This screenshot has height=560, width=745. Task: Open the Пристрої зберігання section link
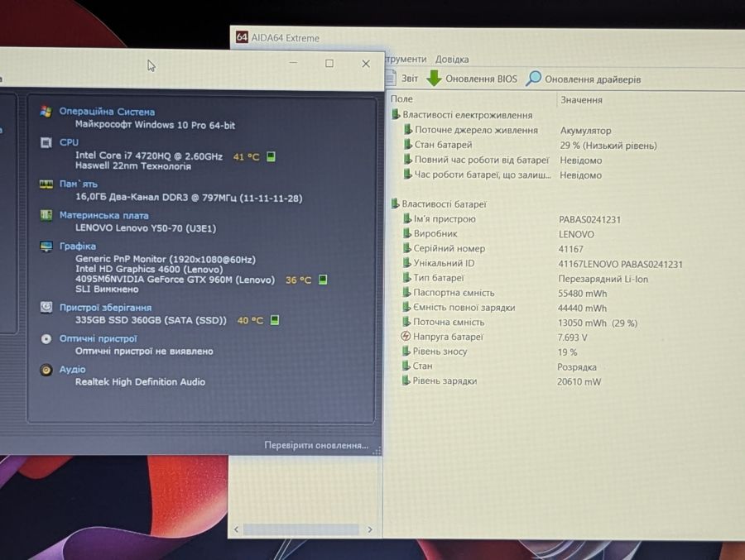click(105, 308)
